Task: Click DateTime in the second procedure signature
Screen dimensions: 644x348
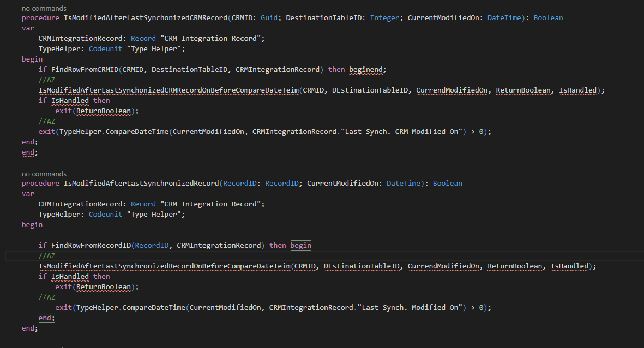Action: point(404,183)
